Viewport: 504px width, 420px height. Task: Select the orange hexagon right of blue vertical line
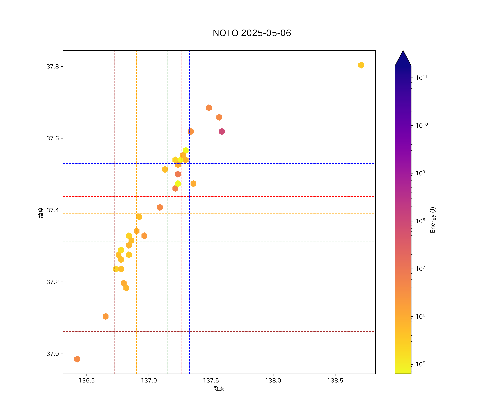pyautogui.click(x=193, y=184)
